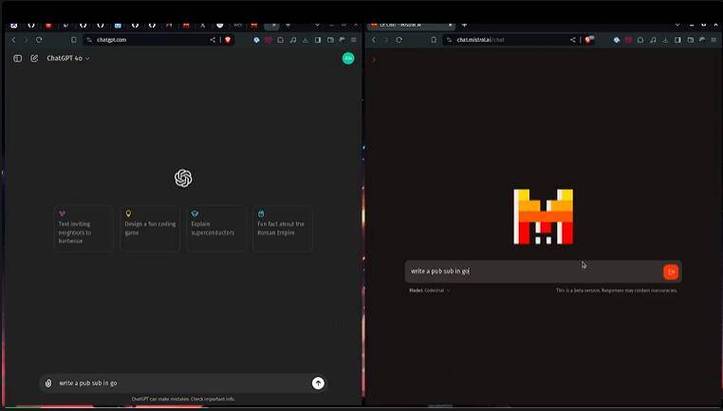Open media control music icon in ChatGPT window
The image size is (723, 411).
[x=293, y=40]
